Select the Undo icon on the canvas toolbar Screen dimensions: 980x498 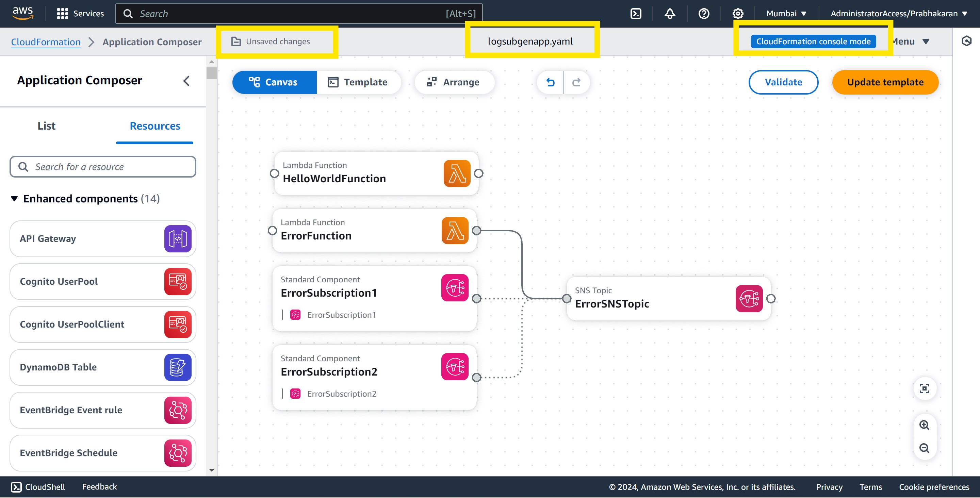(551, 82)
